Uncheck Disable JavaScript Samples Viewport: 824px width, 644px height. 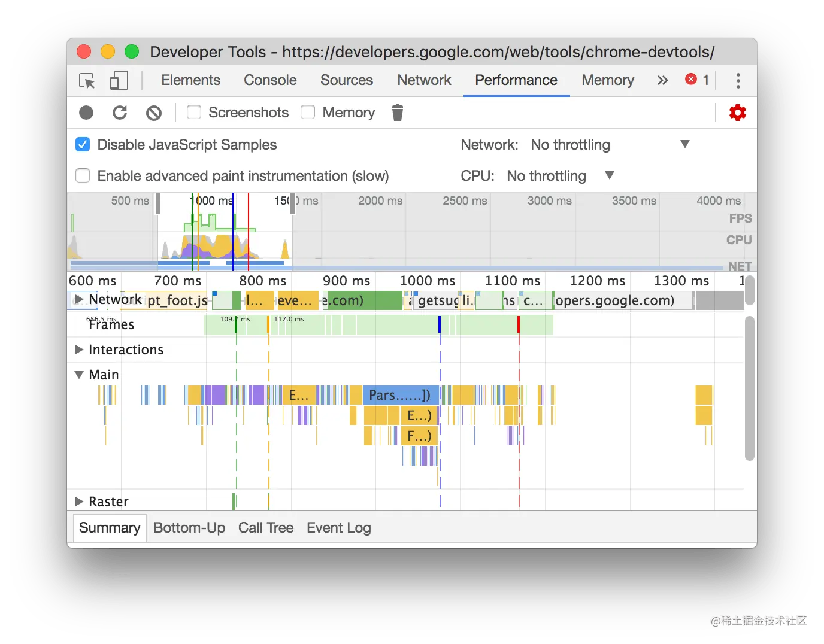pyautogui.click(x=83, y=144)
